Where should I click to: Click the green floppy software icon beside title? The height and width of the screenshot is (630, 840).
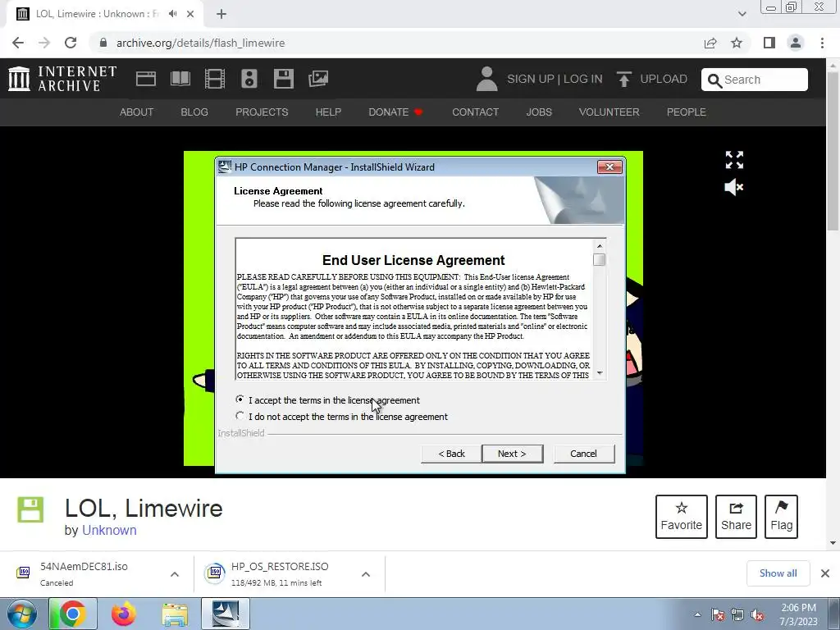(x=30, y=509)
